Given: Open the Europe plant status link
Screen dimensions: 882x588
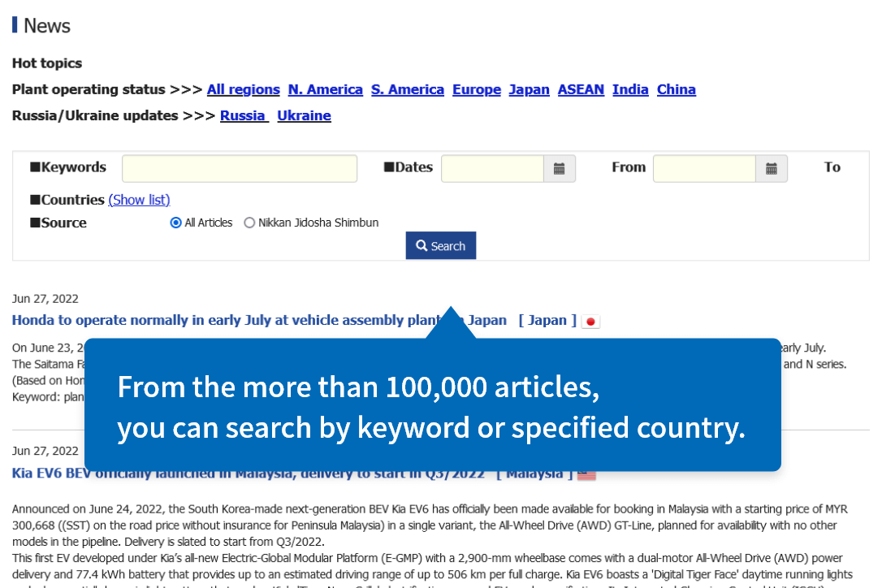Looking at the screenshot, I should 477,89.
